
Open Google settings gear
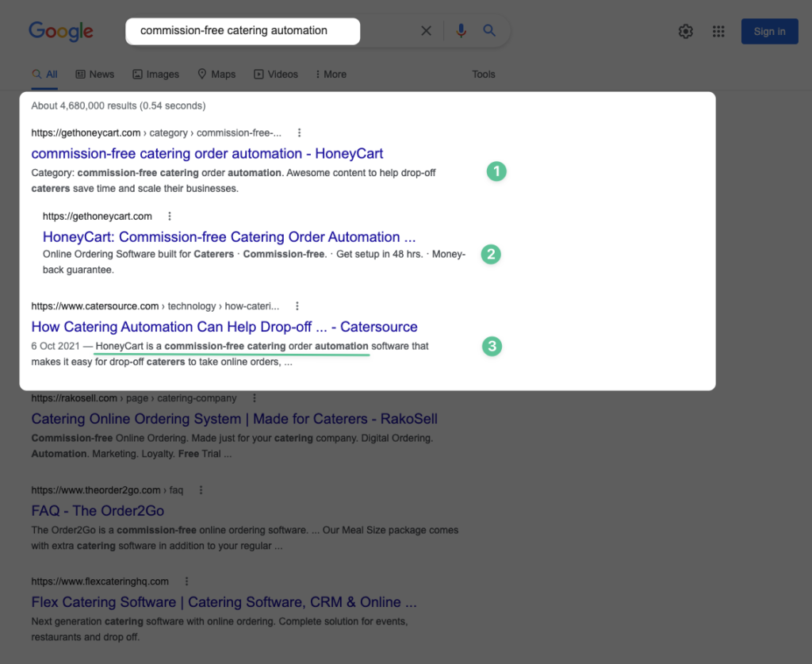click(686, 31)
